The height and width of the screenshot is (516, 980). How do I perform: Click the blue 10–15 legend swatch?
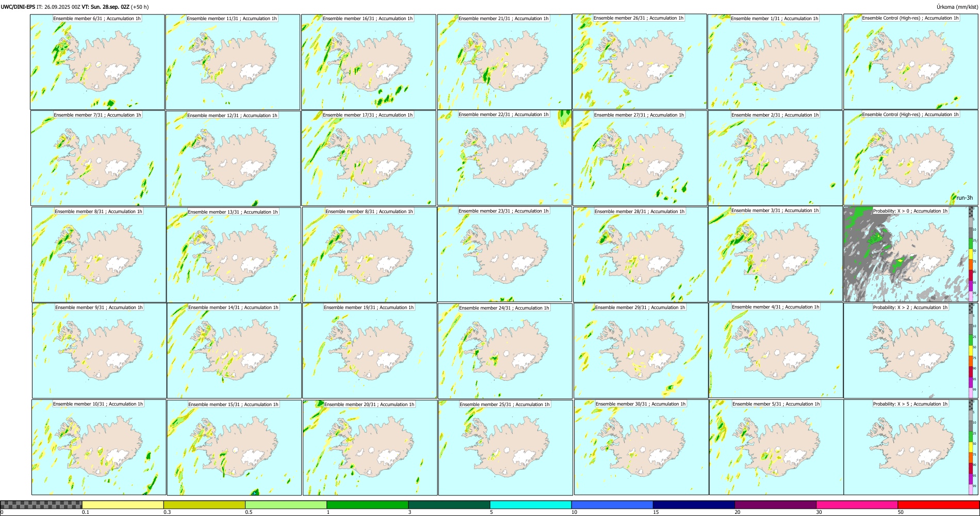point(612,505)
